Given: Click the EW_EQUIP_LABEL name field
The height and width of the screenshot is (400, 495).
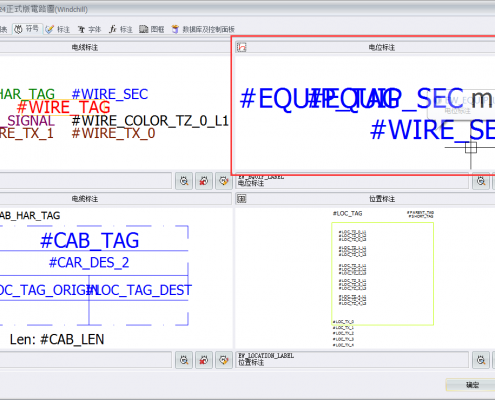Looking at the screenshot, I should pyautogui.click(x=352, y=181).
